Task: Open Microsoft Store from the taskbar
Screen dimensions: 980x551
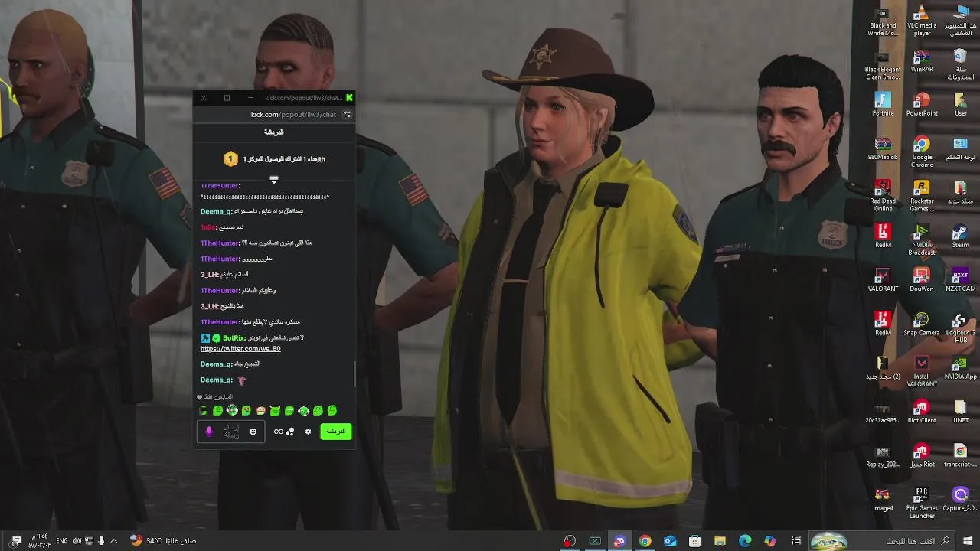Action: tap(694, 541)
